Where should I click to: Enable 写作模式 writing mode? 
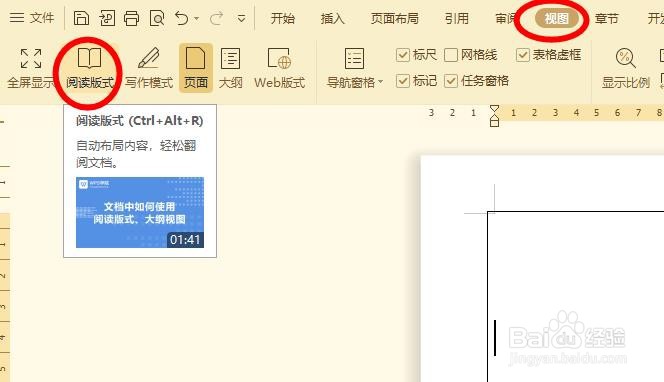point(149,68)
